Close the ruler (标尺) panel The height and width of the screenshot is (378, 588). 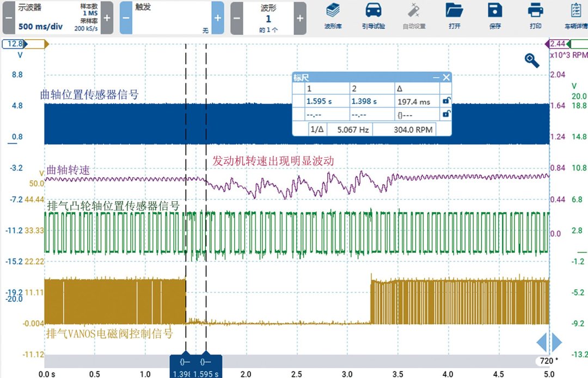tap(446, 78)
